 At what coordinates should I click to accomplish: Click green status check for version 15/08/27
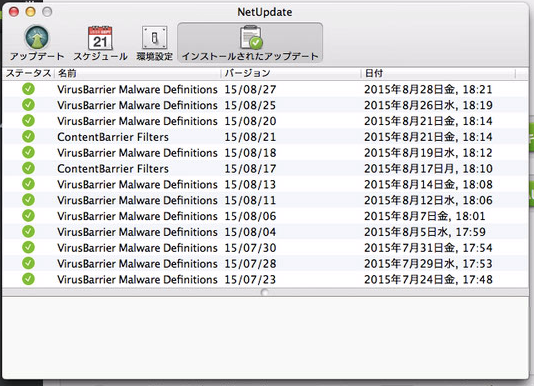tap(29, 89)
